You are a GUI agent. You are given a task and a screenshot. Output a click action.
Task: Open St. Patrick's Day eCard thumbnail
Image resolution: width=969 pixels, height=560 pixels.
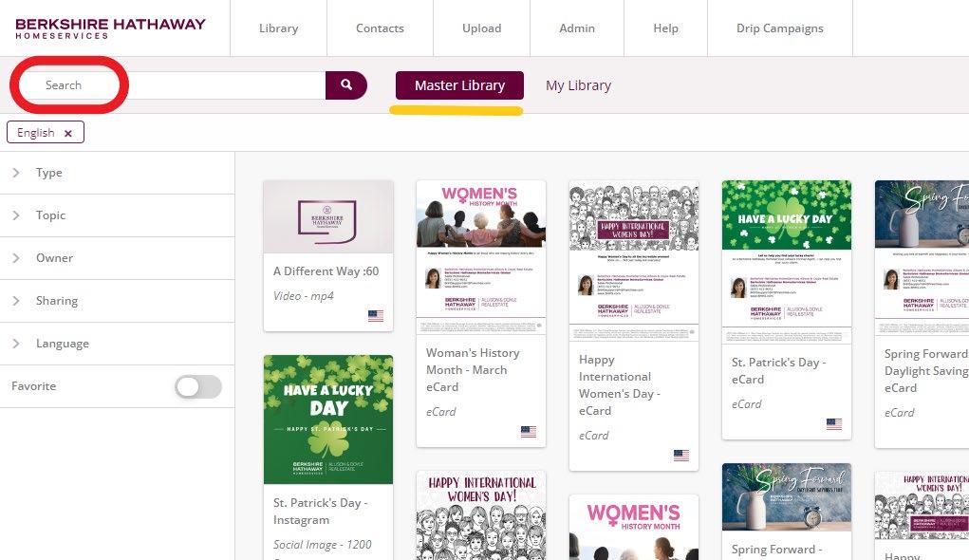pyautogui.click(x=787, y=261)
